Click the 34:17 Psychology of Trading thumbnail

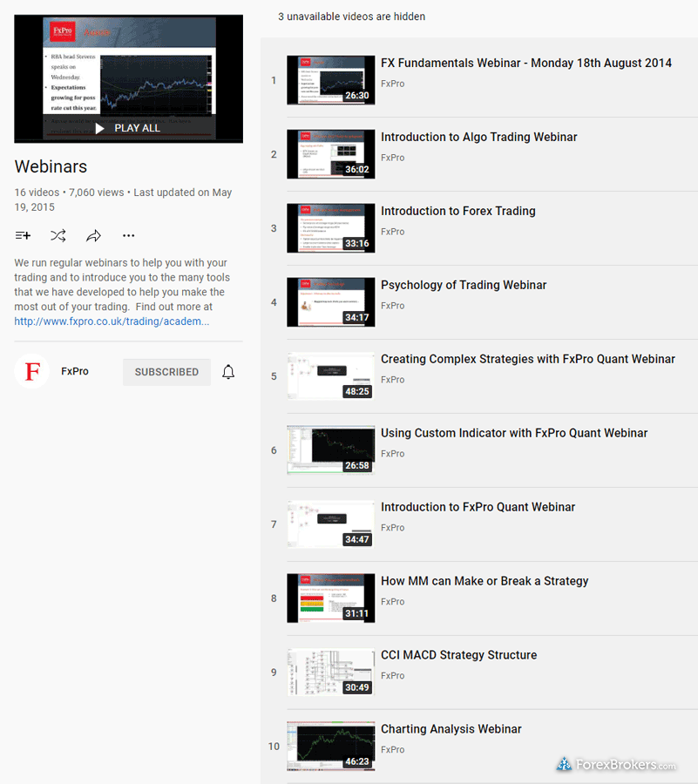[x=331, y=302]
